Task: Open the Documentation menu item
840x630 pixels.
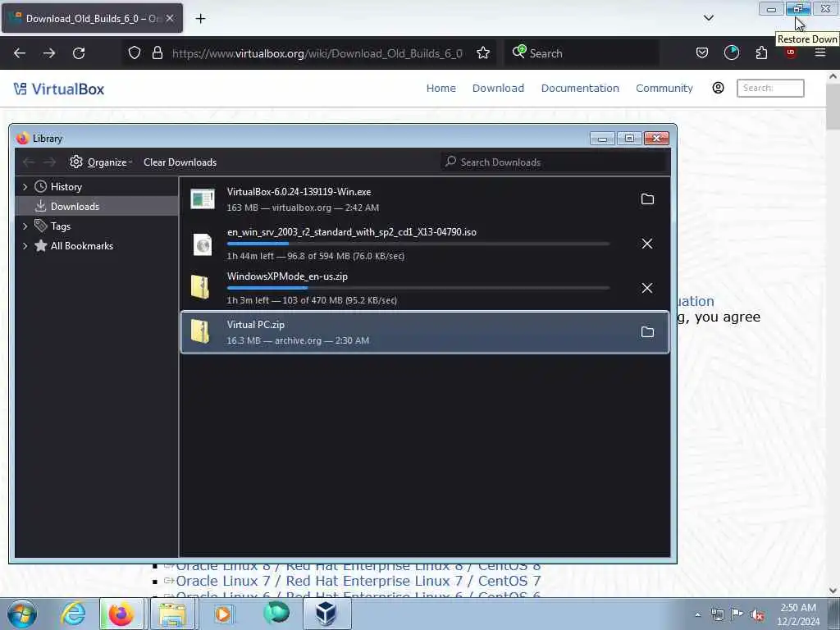Action: tap(580, 89)
